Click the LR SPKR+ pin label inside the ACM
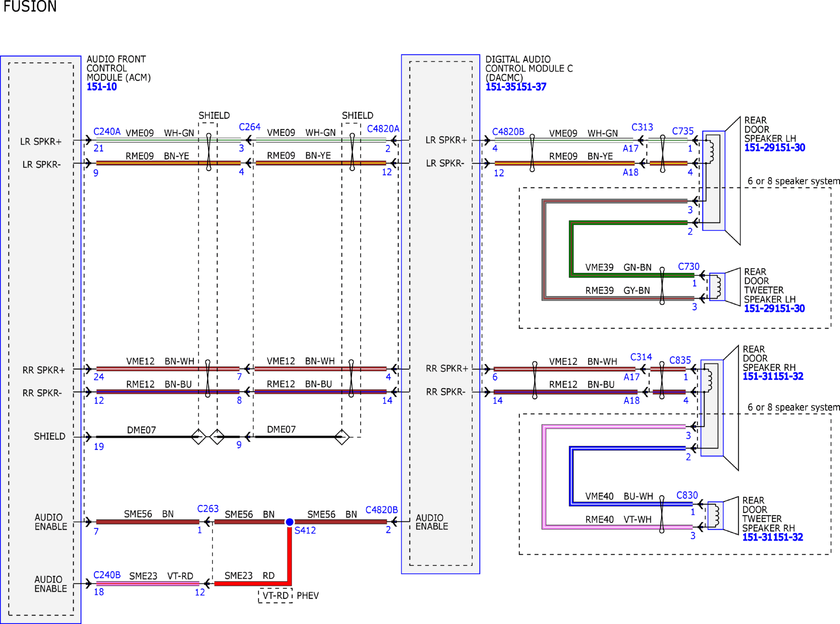 (x=41, y=142)
